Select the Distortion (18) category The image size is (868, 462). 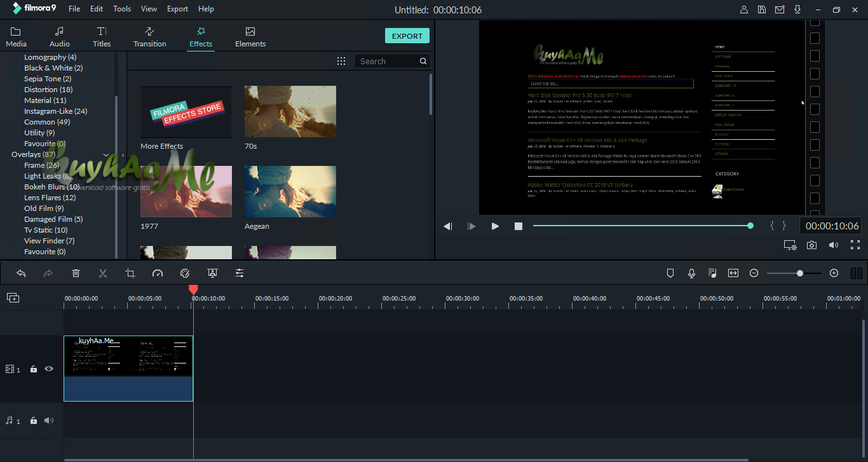48,90
